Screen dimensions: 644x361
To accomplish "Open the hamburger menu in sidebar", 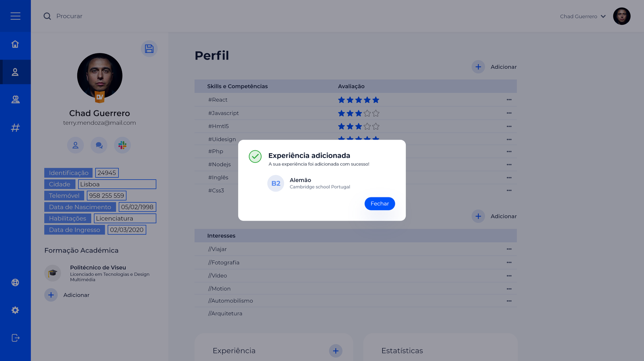I will click(x=15, y=16).
